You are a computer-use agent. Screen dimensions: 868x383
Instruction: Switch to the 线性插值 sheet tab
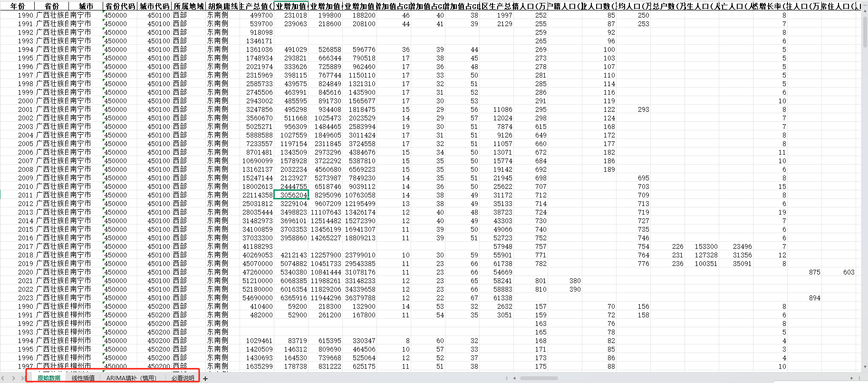click(83, 378)
